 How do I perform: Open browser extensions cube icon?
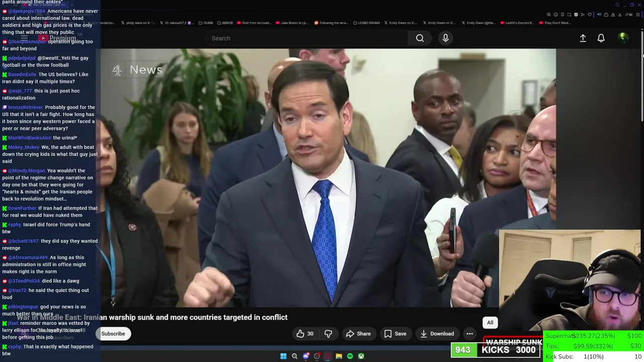coord(606,15)
